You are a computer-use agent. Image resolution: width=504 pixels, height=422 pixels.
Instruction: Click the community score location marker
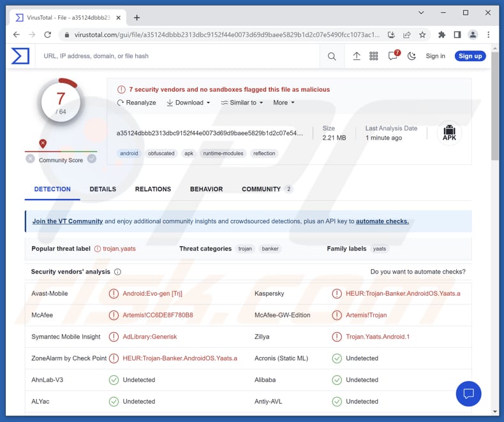click(x=43, y=143)
